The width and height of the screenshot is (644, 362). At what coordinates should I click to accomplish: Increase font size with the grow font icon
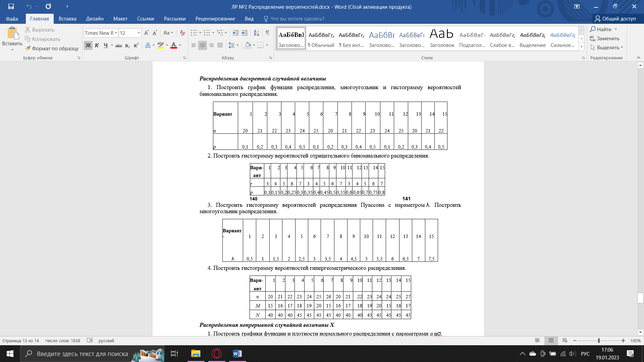point(146,33)
